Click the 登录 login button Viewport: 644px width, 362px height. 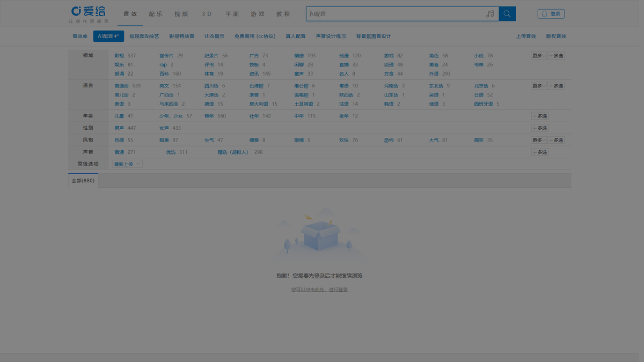tap(551, 14)
